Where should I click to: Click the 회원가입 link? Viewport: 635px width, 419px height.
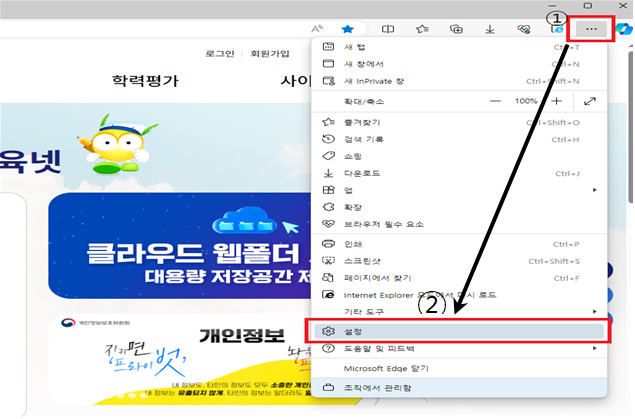coord(270,53)
